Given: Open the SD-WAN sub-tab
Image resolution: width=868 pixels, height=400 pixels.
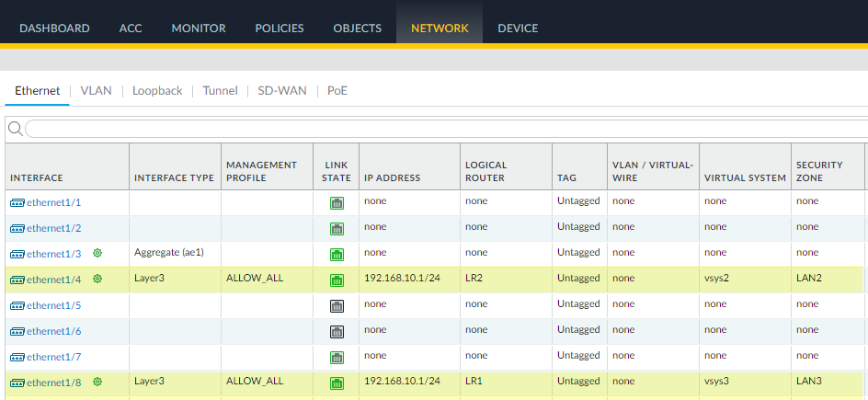Looking at the screenshot, I should click(x=282, y=91).
